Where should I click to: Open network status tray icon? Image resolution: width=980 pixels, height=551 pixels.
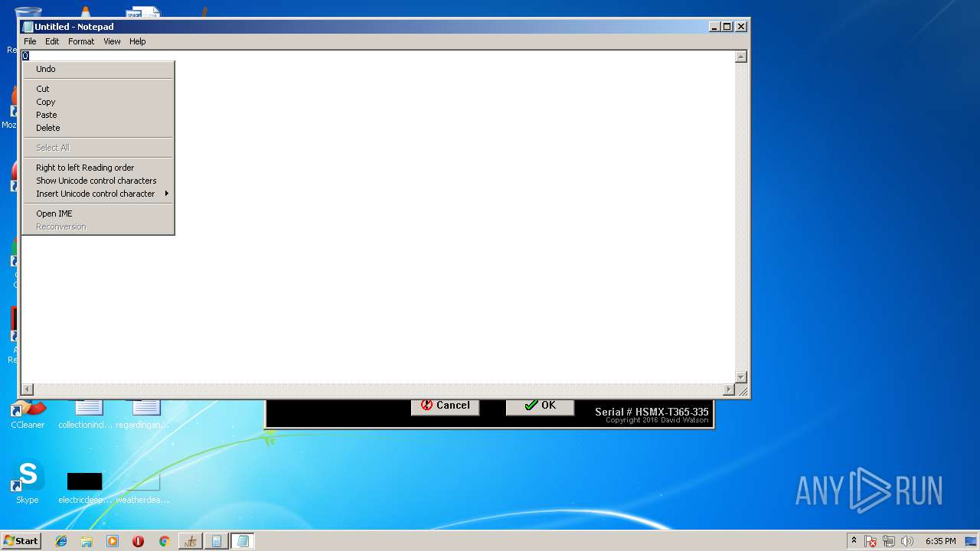pyautogui.click(x=889, y=541)
